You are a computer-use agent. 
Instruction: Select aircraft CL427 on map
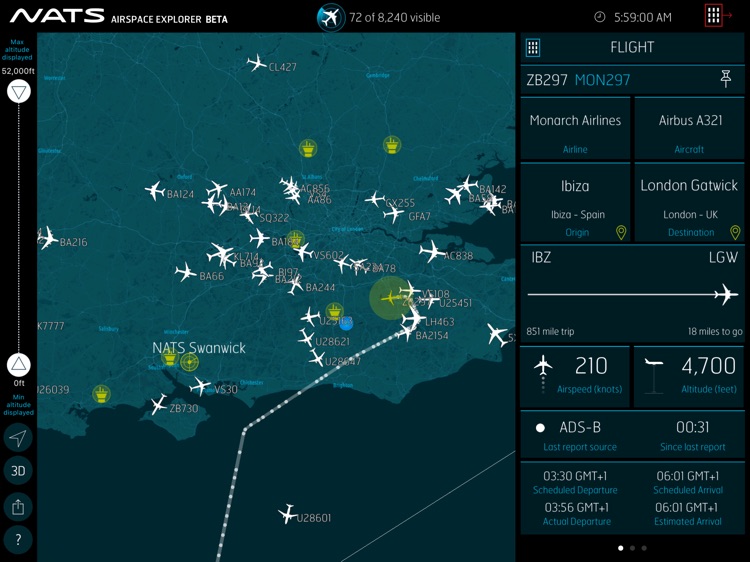(x=256, y=63)
